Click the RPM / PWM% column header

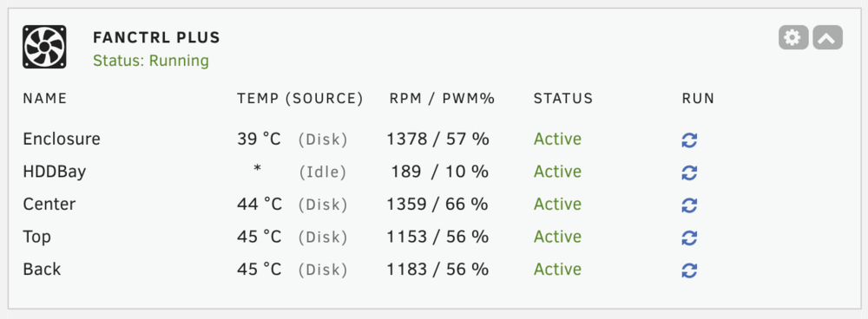point(442,99)
